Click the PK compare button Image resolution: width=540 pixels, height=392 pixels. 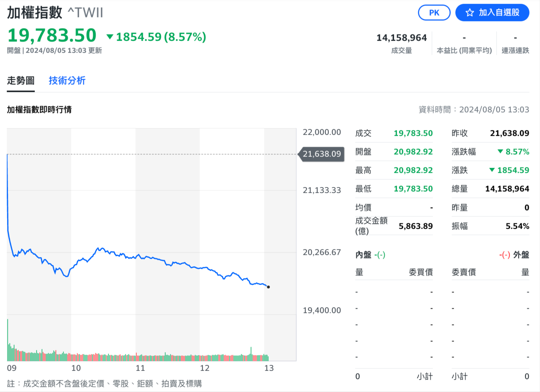click(434, 13)
